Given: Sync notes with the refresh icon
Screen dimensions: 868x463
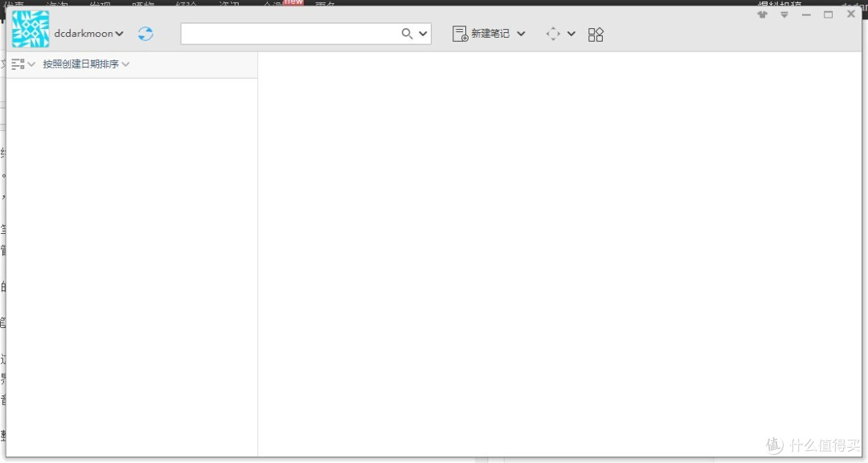Looking at the screenshot, I should pyautogui.click(x=145, y=34).
